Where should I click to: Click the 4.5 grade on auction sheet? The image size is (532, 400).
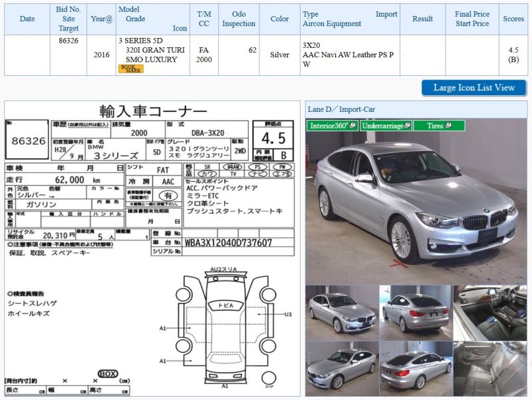click(273, 138)
